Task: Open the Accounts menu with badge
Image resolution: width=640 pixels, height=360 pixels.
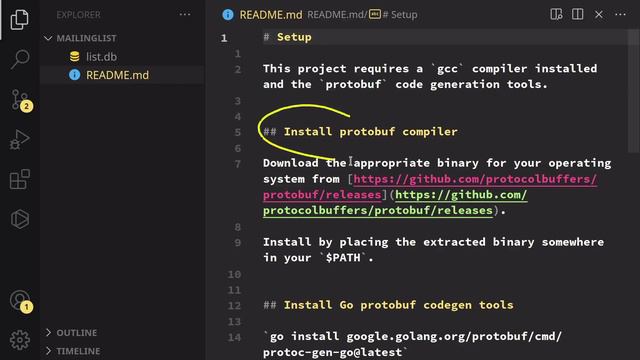Action: click(21, 302)
